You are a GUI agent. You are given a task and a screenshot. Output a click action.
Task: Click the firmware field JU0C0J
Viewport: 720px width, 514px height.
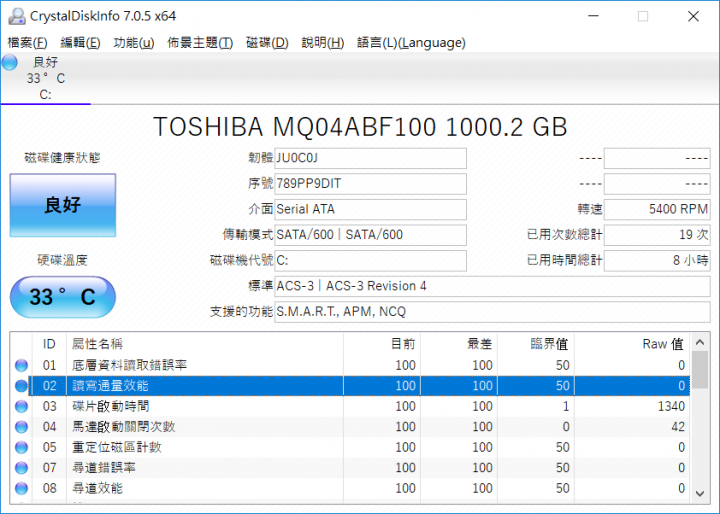pyautogui.click(x=370, y=158)
